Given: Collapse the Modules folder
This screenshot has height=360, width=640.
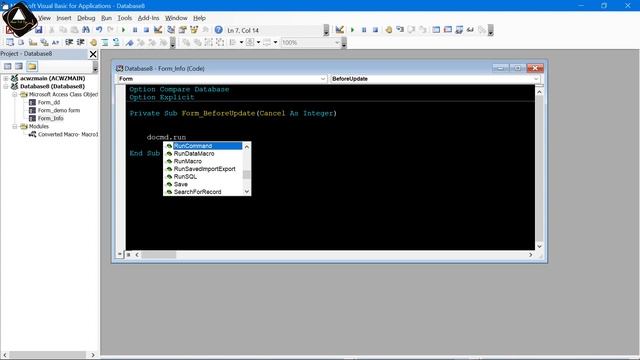Looking at the screenshot, I should coord(15,127).
